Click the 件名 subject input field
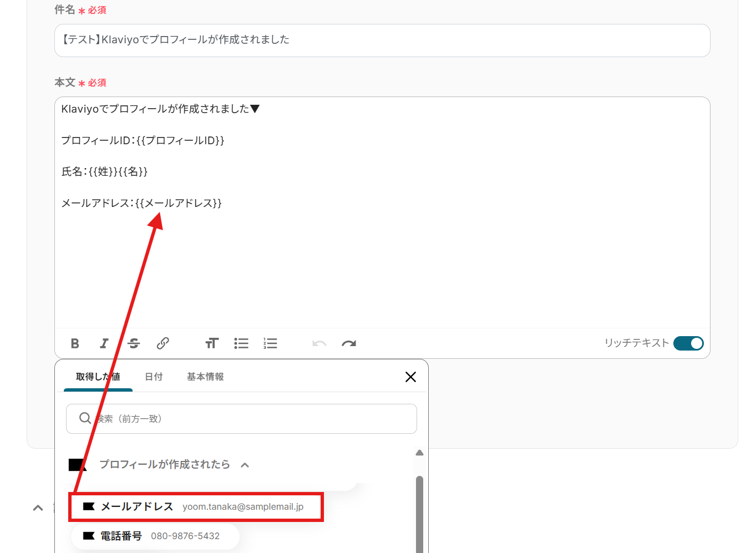The width and height of the screenshot is (756, 553). click(x=382, y=40)
